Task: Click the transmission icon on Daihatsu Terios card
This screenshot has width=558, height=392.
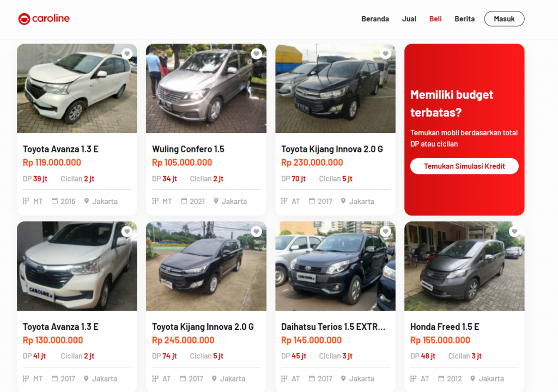Action: tap(284, 378)
